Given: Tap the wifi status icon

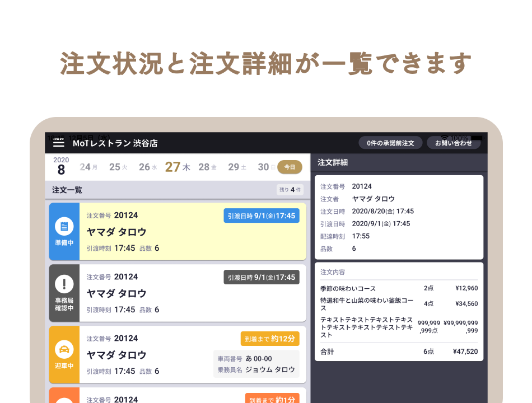Looking at the screenshot, I should click(x=444, y=137).
